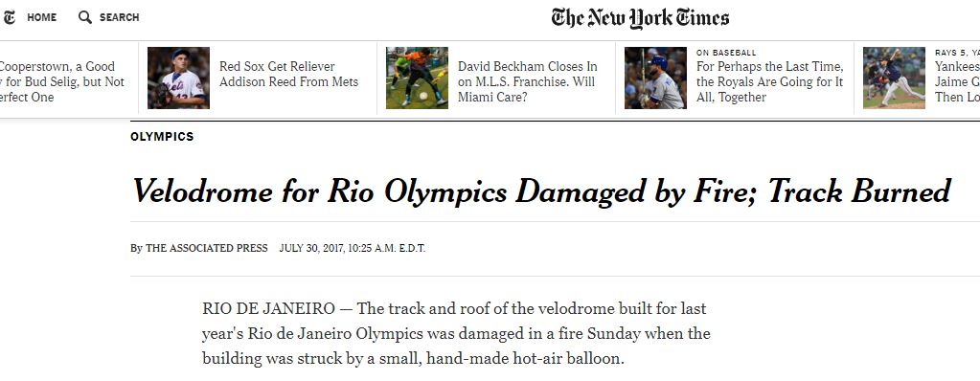The width and height of the screenshot is (980, 381).
Task: Click the NYT "T" logo icon
Action: (8, 17)
